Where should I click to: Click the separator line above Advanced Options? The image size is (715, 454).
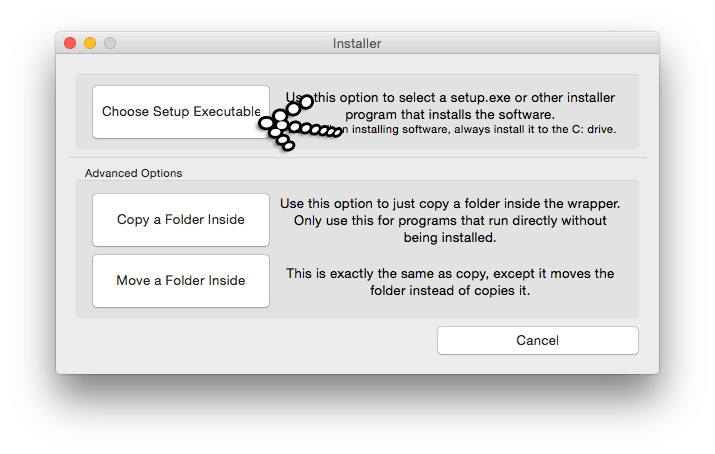point(358,158)
